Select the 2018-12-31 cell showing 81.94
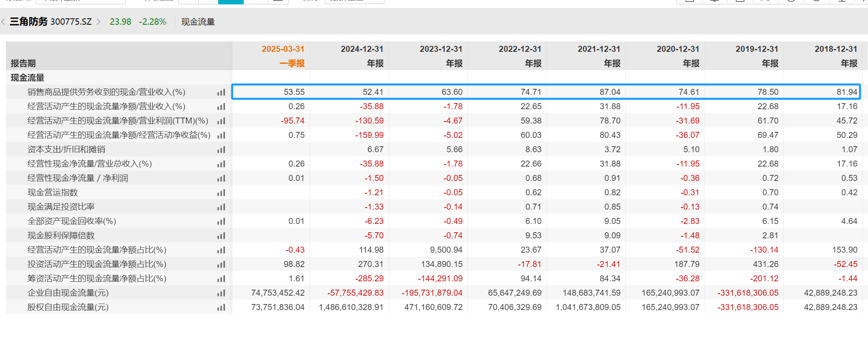The image size is (868, 361). coord(846,92)
